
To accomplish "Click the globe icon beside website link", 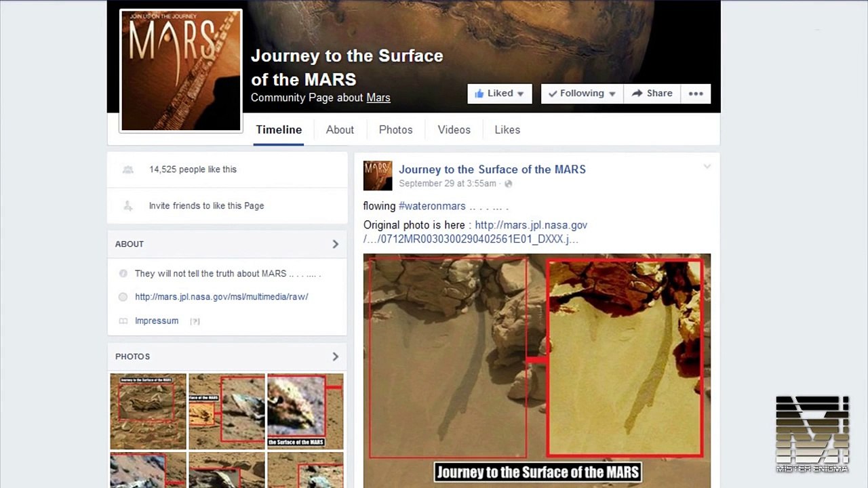I will 123,297.
